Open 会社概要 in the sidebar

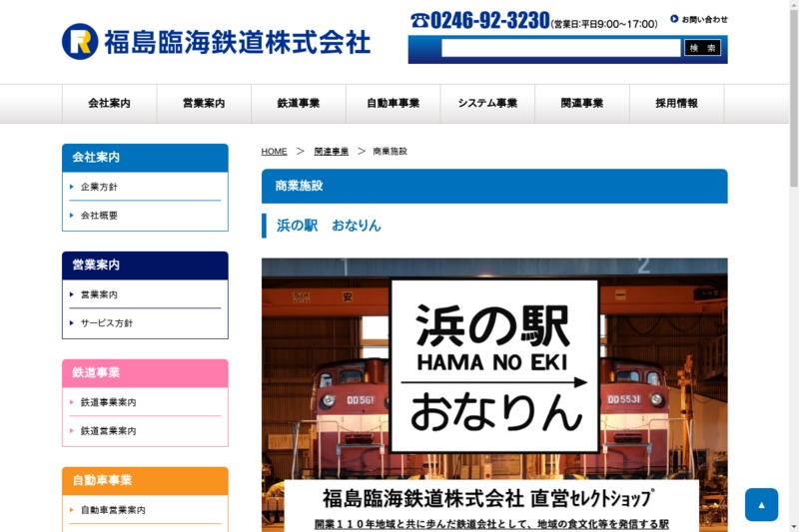(x=99, y=216)
